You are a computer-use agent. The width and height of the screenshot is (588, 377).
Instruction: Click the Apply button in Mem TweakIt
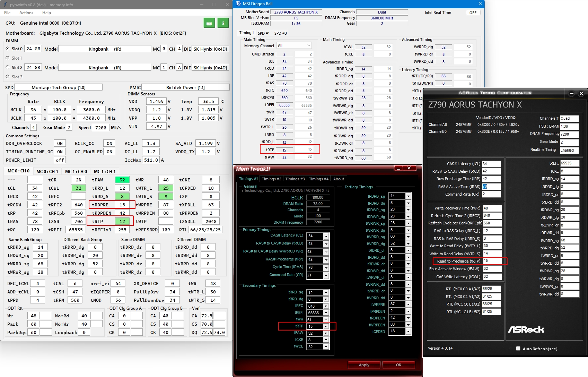point(364,365)
